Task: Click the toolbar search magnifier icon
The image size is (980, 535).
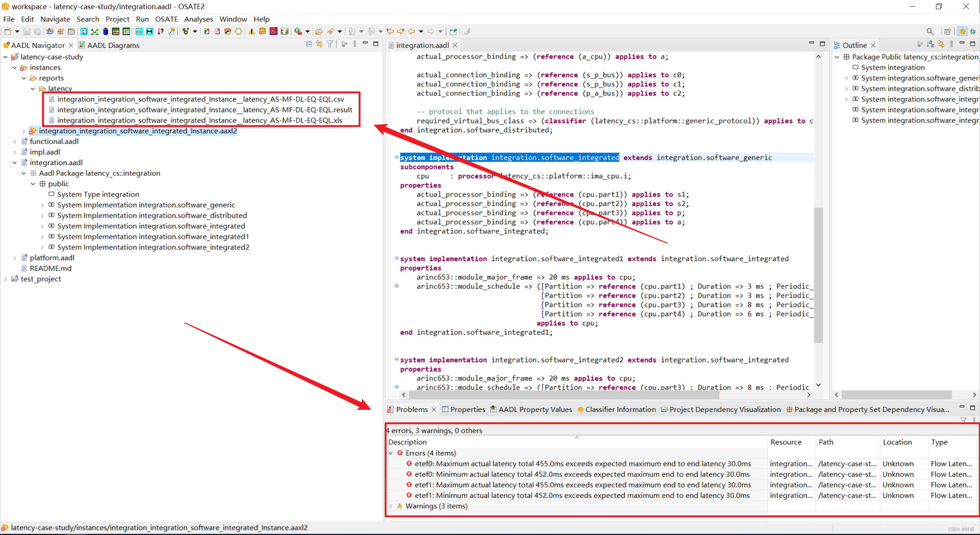Action: click(929, 31)
